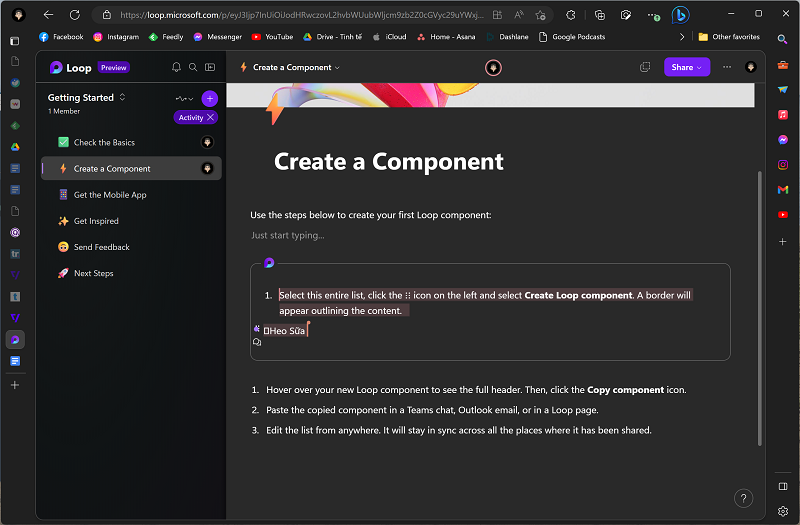This screenshot has width=800, height=525.
Task: Open Check the Basics page
Action: 132,142
